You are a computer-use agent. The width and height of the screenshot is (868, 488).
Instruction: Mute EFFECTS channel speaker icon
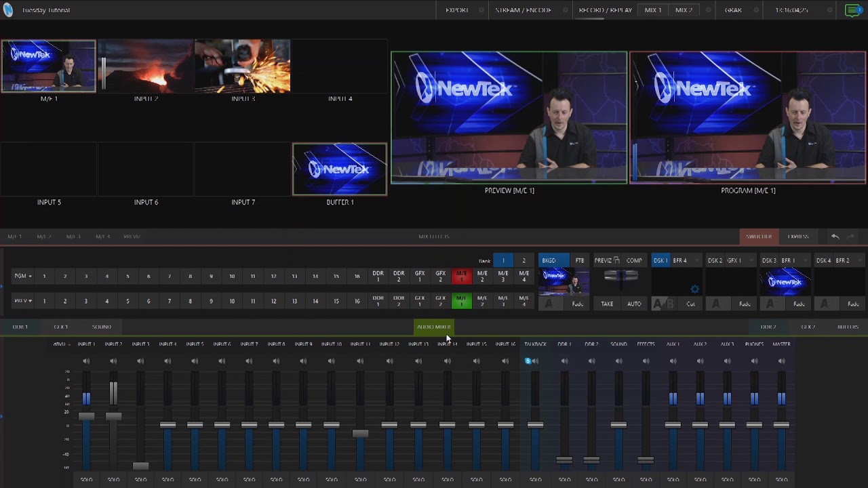tap(646, 361)
